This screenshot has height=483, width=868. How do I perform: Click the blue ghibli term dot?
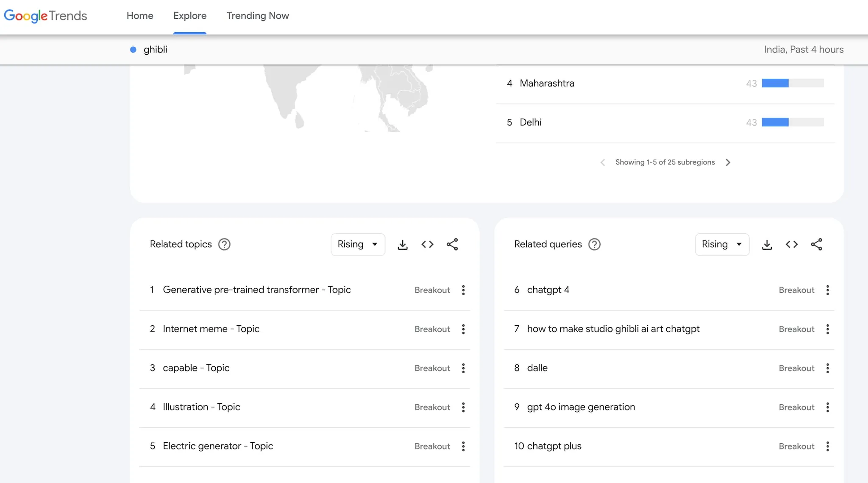coord(133,50)
